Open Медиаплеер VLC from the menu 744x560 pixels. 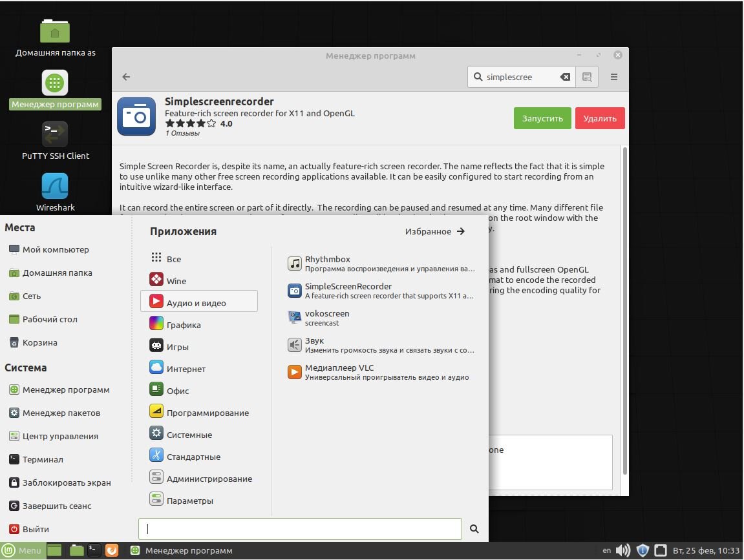381,372
